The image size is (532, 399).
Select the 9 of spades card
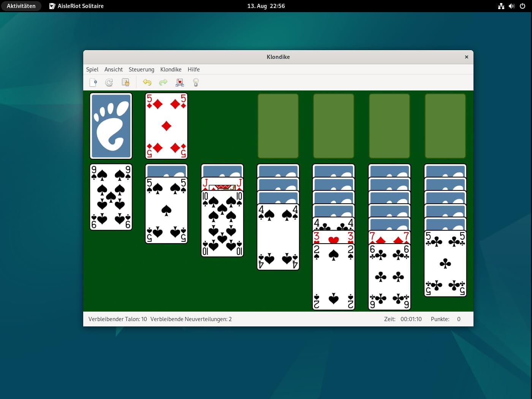(x=111, y=197)
